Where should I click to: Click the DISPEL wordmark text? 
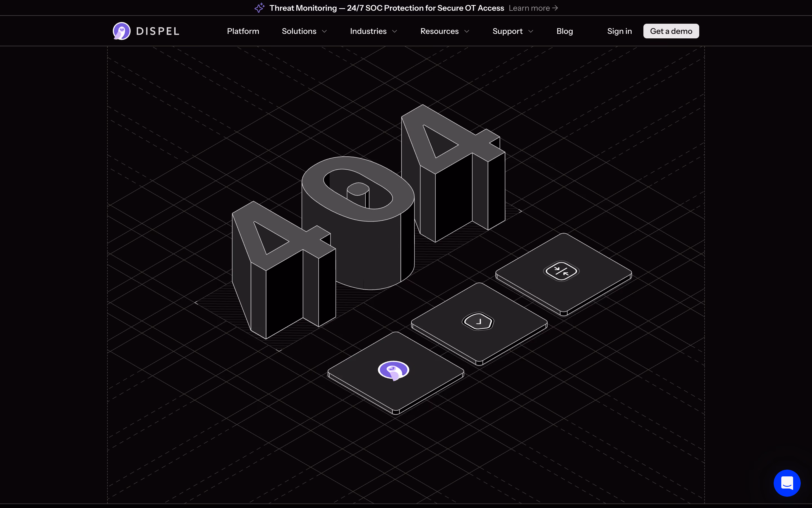[x=158, y=31]
